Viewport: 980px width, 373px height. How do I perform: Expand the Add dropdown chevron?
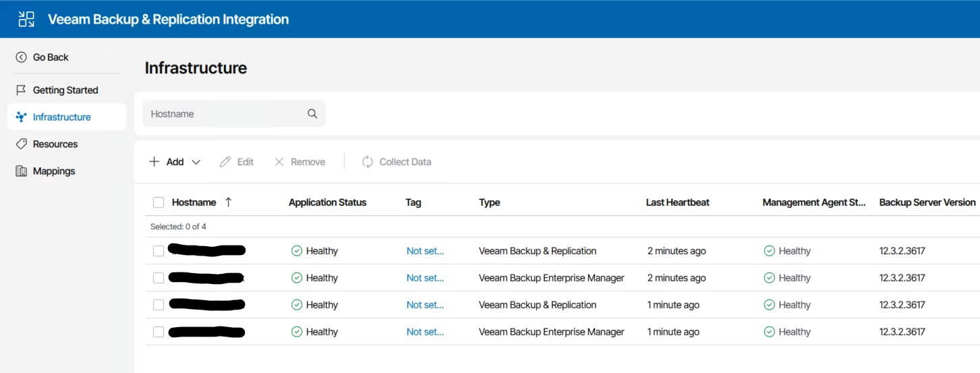coord(196,162)
